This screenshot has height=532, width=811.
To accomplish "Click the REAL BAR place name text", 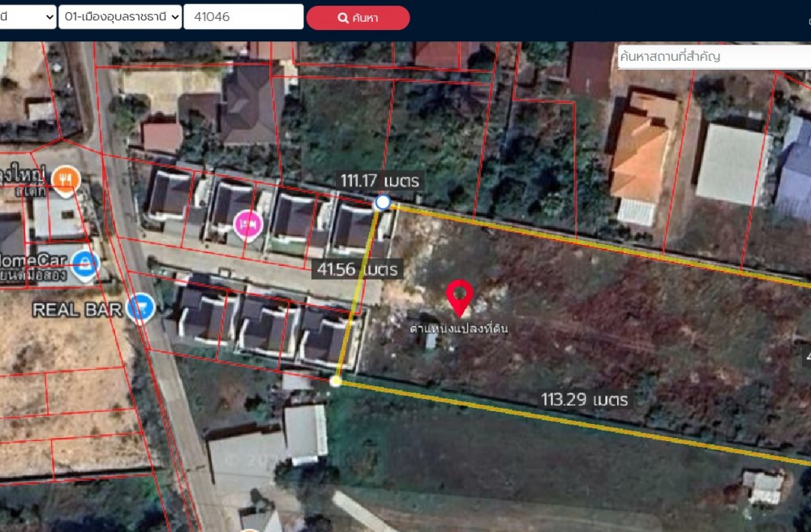I will (76, 309).
